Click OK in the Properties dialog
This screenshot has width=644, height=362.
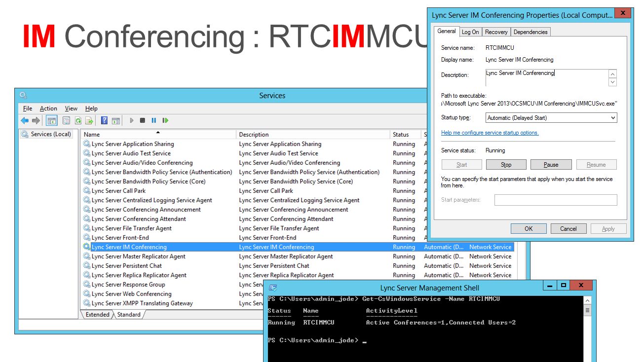[529, 229]
